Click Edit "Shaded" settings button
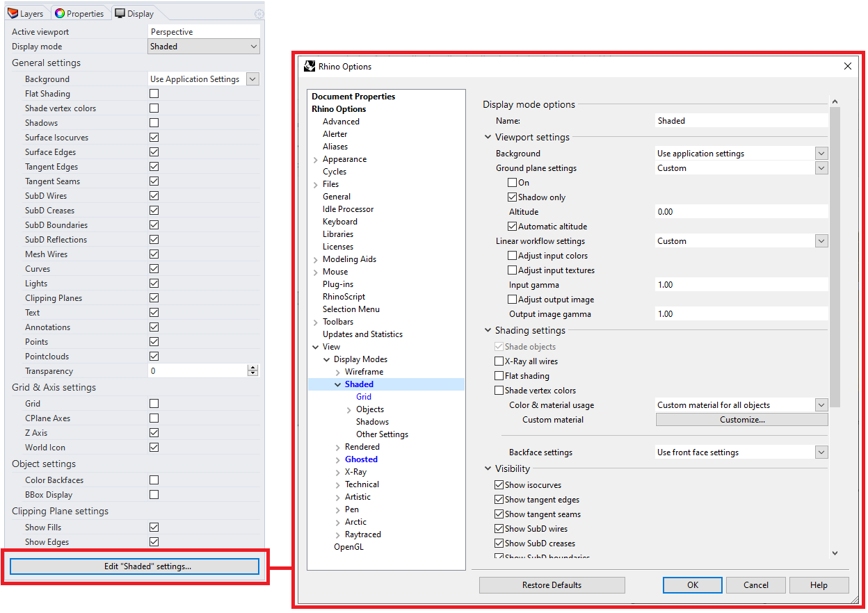Viewport: 868px width, 613px height. point(134,566)
